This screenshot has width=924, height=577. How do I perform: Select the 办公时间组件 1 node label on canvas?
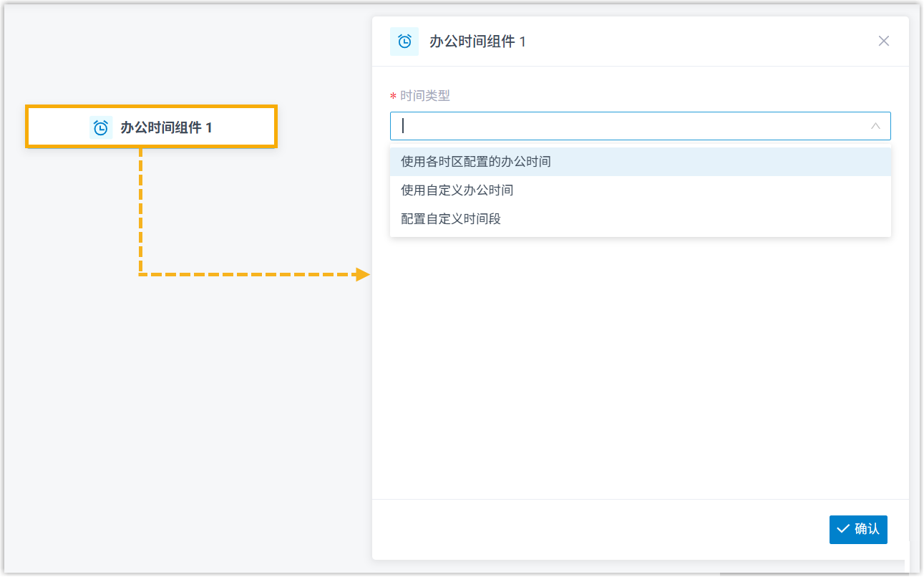coord(166,127)
